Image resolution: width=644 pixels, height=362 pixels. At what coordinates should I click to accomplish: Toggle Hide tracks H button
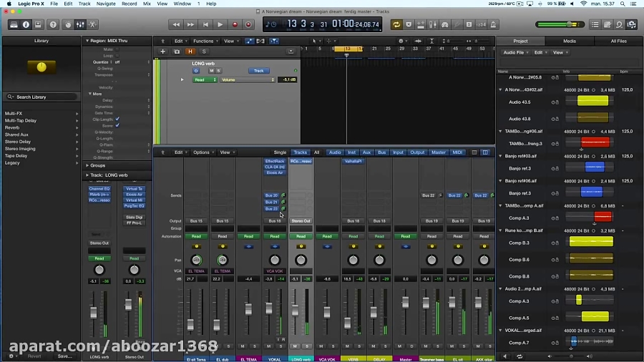pyautogui.click(x=190, y=52)
